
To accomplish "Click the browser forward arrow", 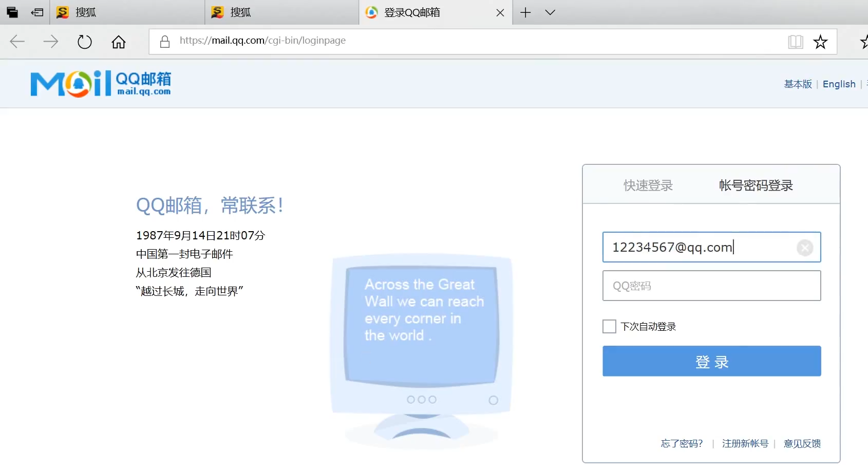I will click(x=50, y=42).
